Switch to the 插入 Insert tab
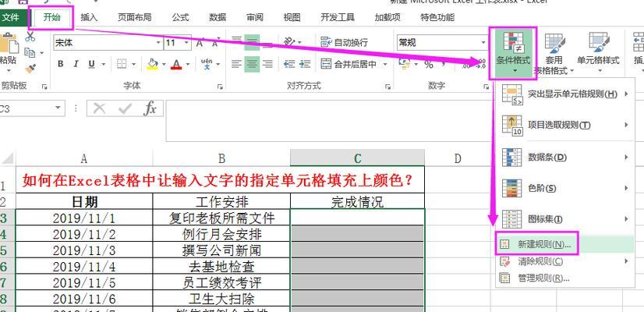The width and height of the screenshot is (644, 312). click(89, 18)
